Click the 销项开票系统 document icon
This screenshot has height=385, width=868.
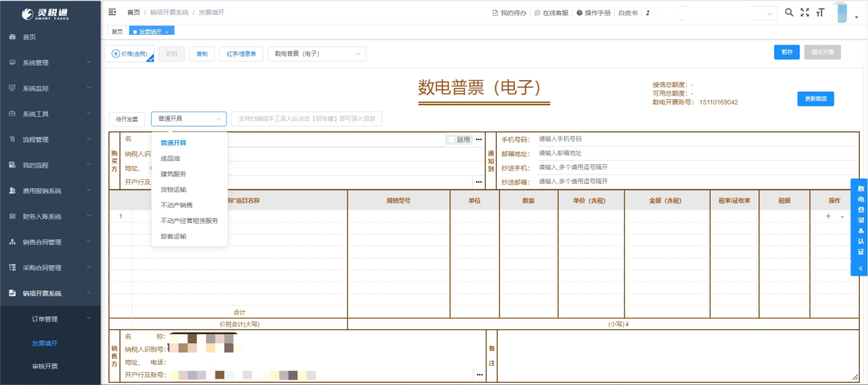click(x=12, y=293)
